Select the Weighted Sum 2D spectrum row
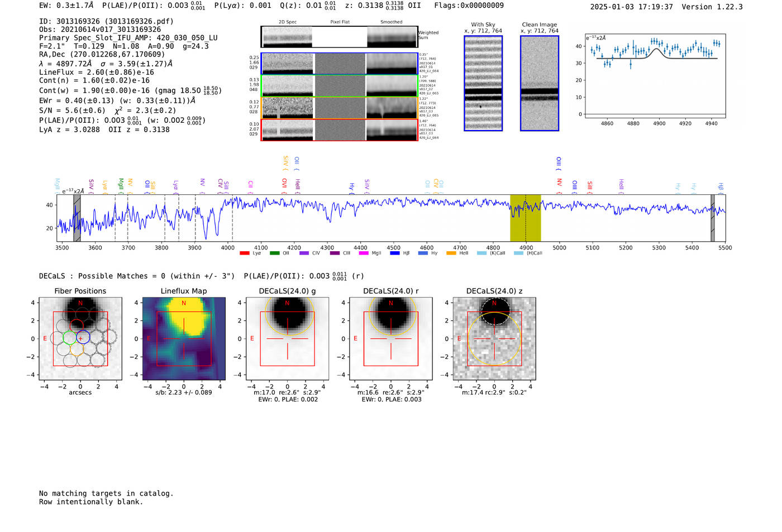The height and width of the screenshot is (532, 782). (x=340, y=37)
